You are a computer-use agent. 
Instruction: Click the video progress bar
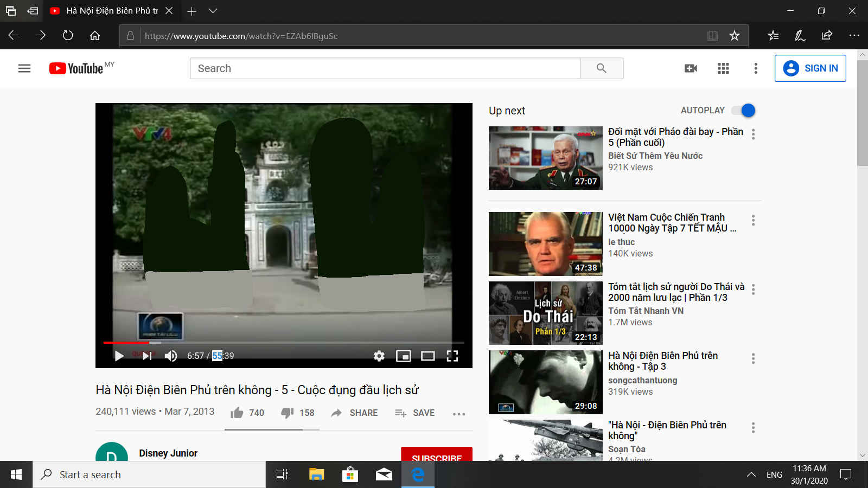(x=284, y=343)
